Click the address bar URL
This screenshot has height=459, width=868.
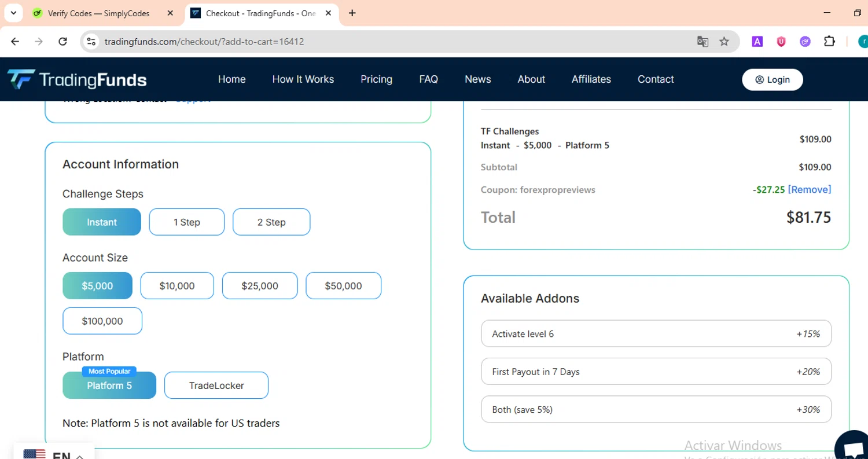(x=204, y=42)
